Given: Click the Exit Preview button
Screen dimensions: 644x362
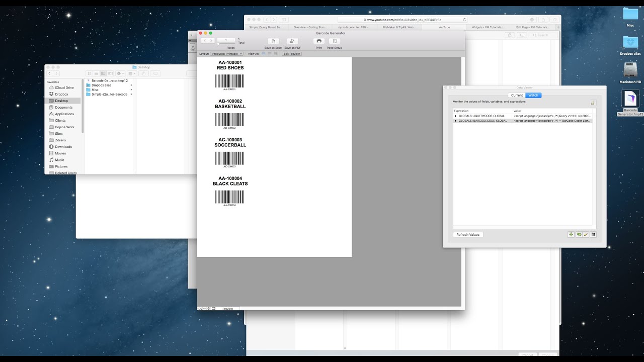Looking at the screenshot, I should point(292,53).
